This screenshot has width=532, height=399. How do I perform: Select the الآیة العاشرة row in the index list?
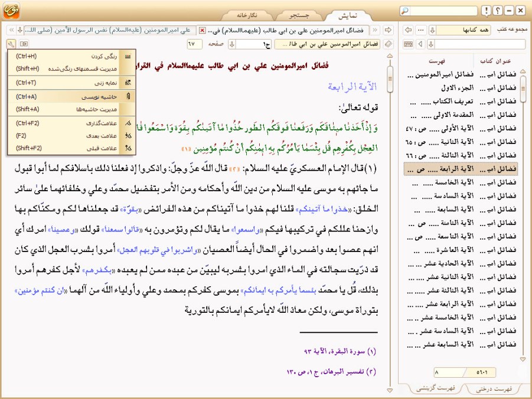(461, 250)
